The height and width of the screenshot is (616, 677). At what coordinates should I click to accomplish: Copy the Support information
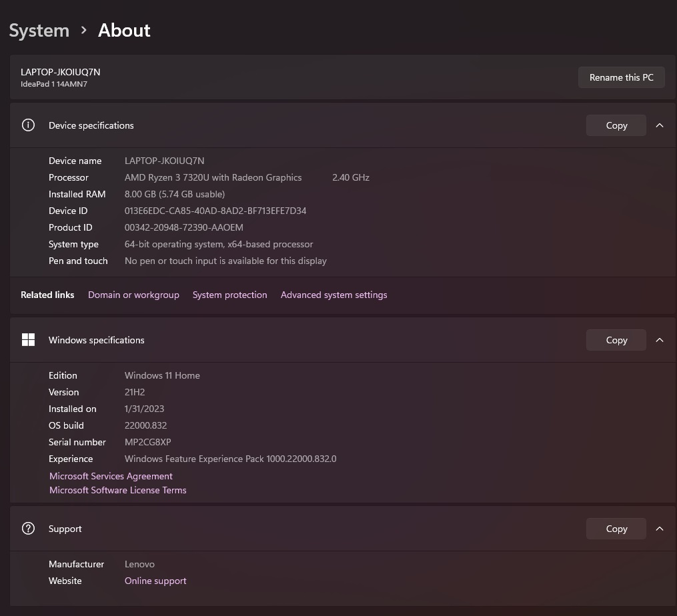pyautogui.click(x=616, y=529)
